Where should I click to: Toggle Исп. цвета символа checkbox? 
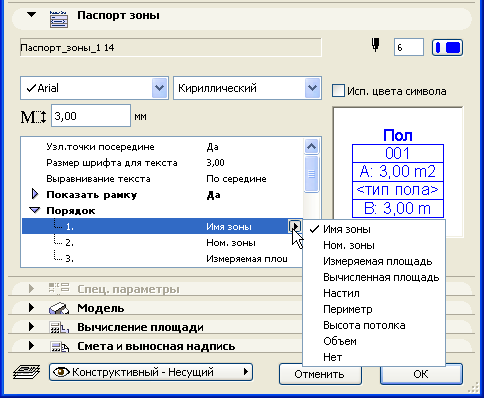point(338,91)
